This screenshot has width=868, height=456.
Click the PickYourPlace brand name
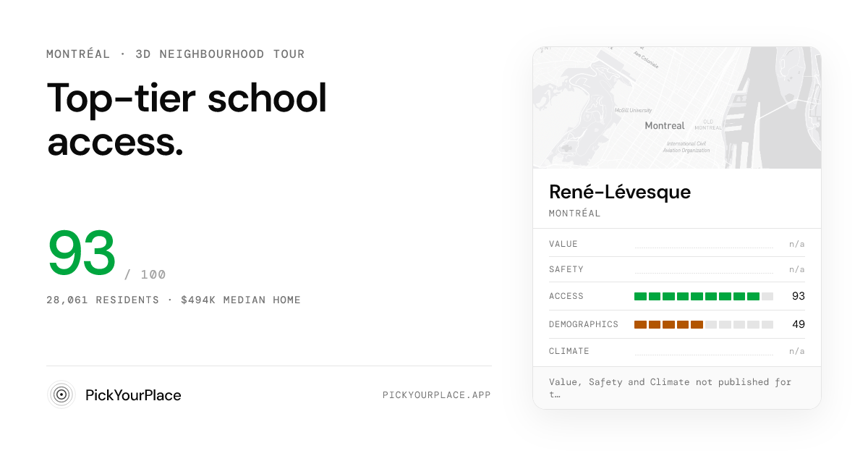click(x=133, y=395)
